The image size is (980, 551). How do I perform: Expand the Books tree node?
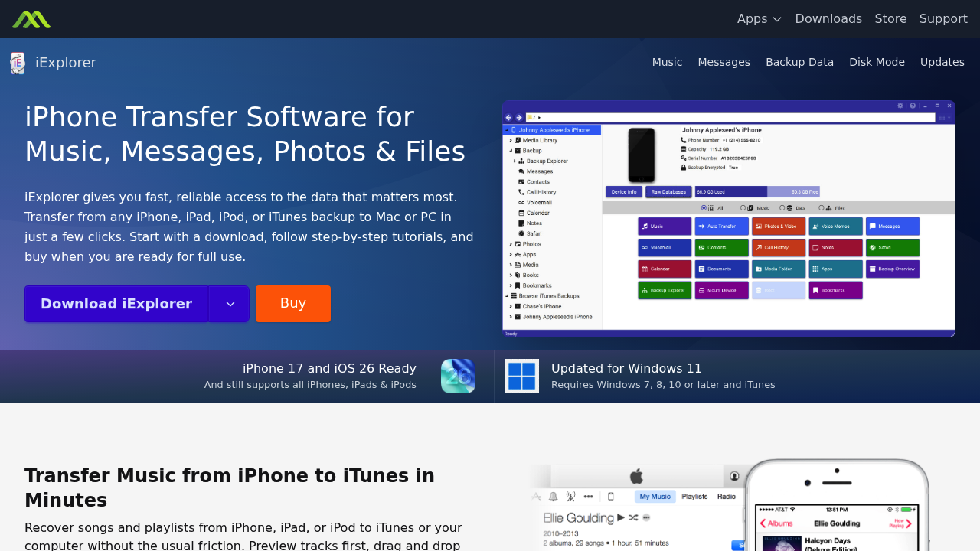pos(510,275)
